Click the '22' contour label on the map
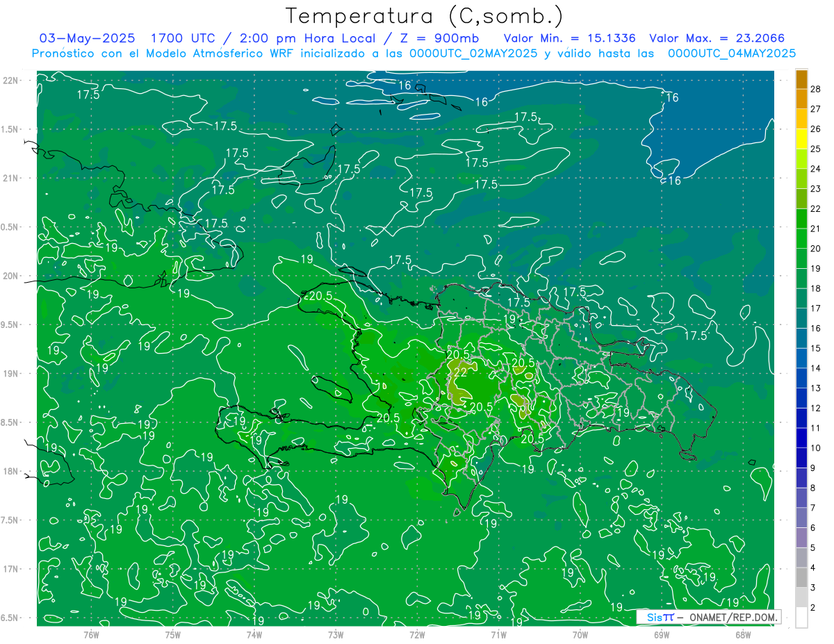 click(460, 372)
